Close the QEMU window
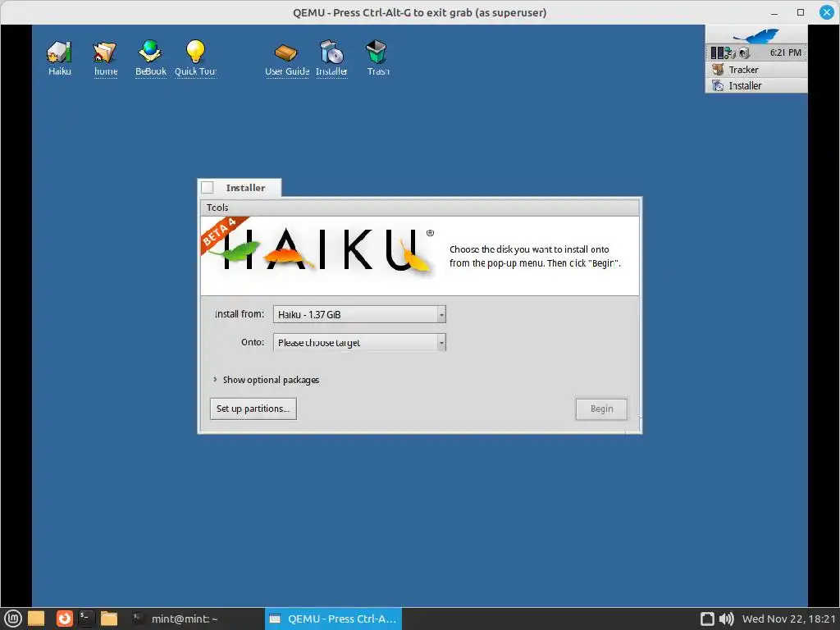The width and height of the screenshot is (840, 630). [x=827, y=12]
